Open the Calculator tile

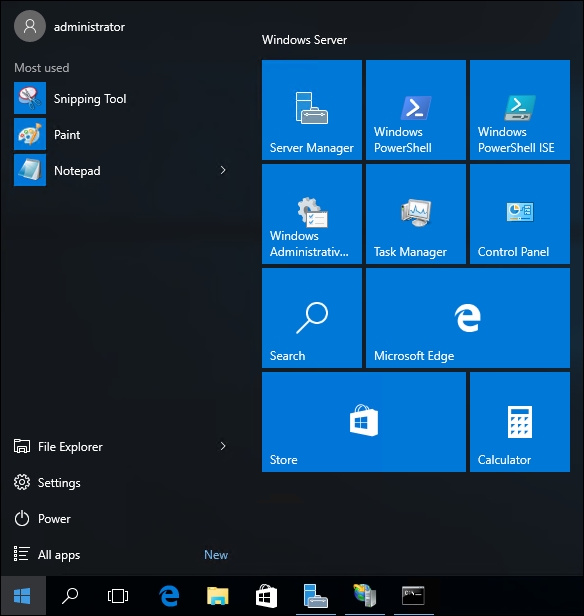point(520,422)
